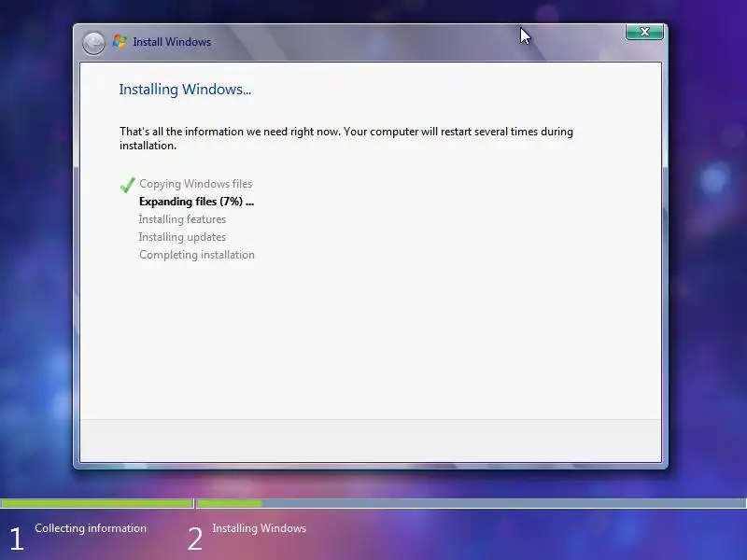This screenshot has height=560, width=747.
Task: Click the 'Collecting information' stage label
Action: 91,528
